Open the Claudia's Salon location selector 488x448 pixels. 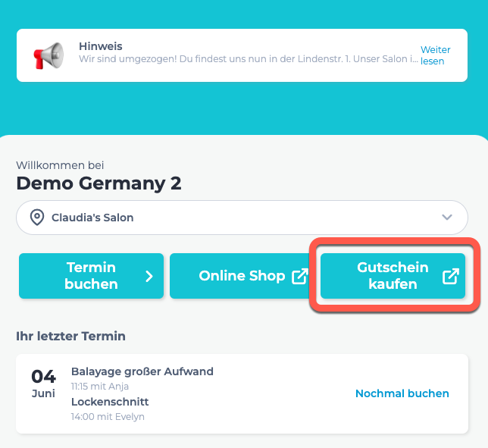(242, 218)
